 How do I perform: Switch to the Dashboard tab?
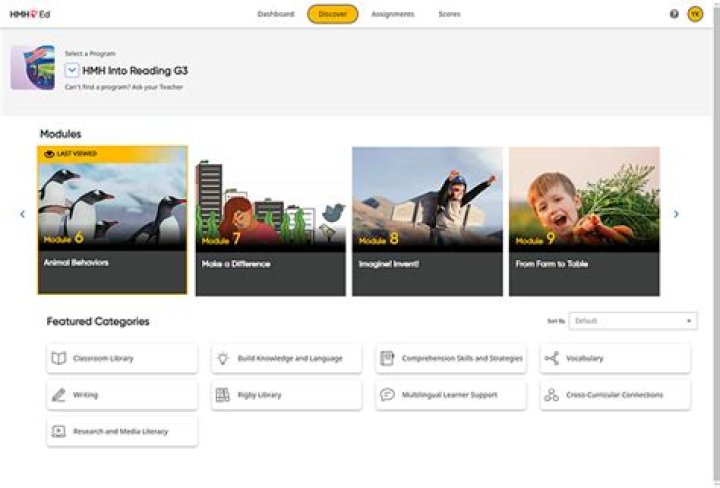coord(275,14)
